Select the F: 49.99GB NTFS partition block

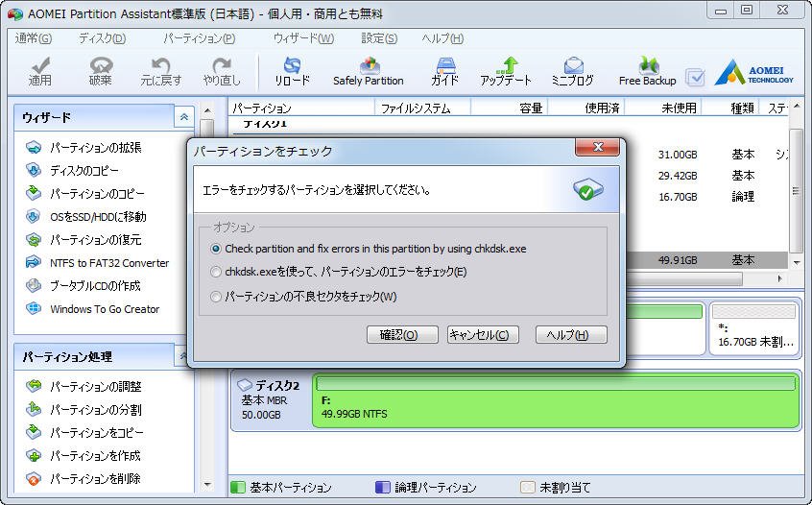click(556, 399)
